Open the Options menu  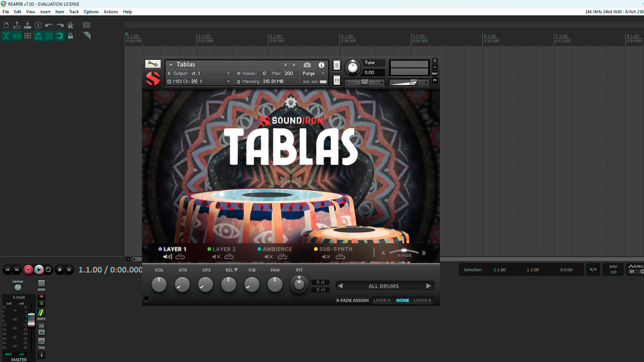(x=91, y=12)
